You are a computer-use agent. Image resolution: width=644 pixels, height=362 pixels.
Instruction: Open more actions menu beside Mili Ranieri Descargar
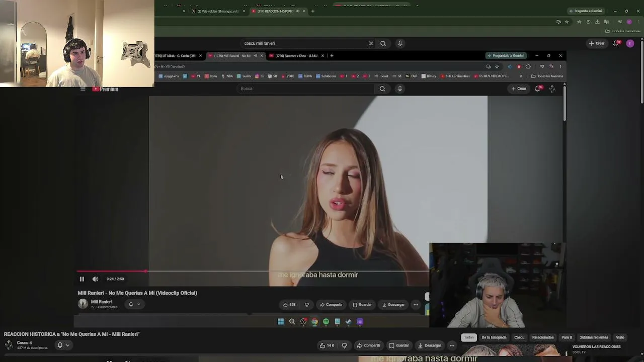click(x=416, y=304)
